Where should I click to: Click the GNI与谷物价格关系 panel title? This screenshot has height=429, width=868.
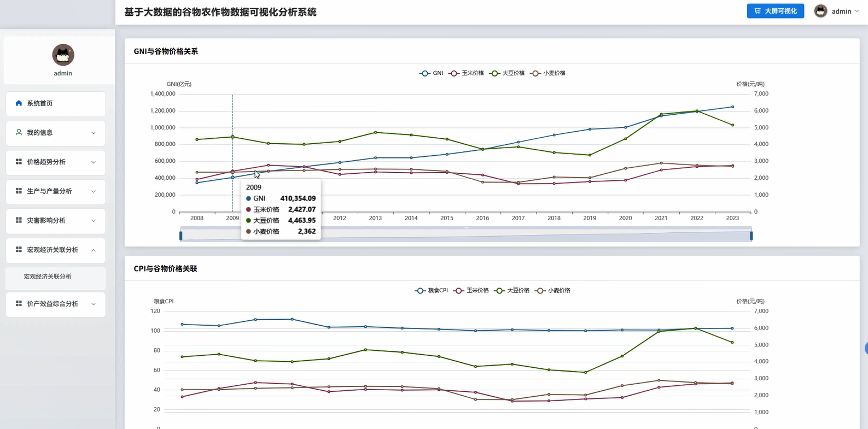(166, 51)
